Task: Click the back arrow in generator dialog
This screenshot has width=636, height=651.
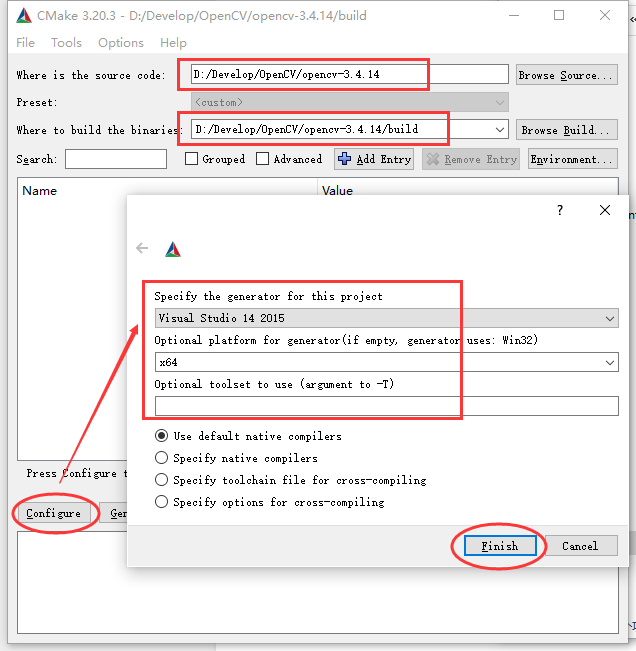Action: 142,248
